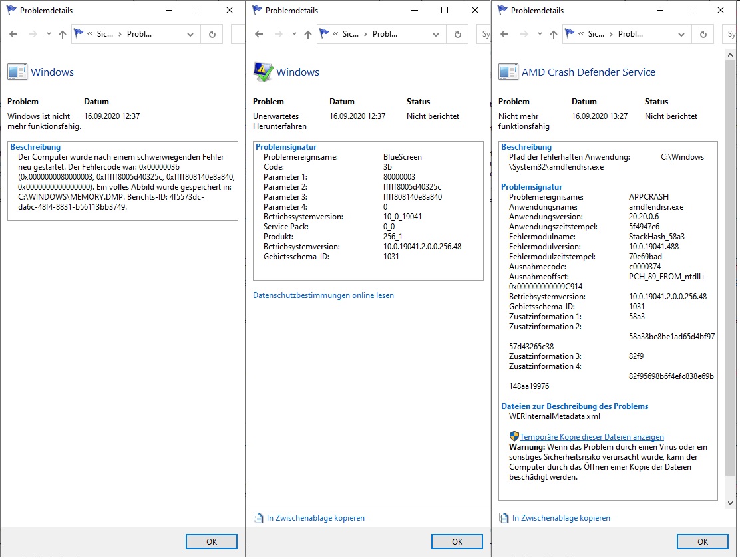
Task: Go back in the middle Problemdetails window
Action: pyautogui.click(x=259, y=34)
